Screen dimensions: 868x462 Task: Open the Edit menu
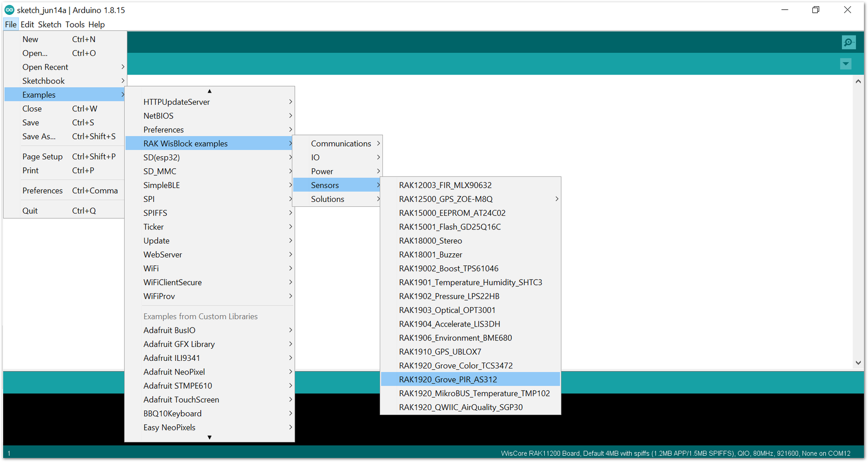tap(27, 24)
